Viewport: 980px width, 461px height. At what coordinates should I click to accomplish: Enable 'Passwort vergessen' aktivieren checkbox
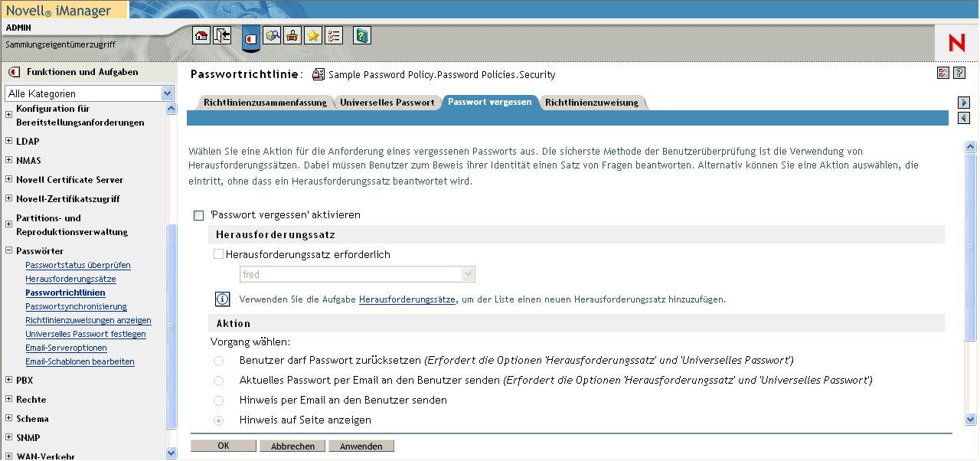[x=198, y=216]
